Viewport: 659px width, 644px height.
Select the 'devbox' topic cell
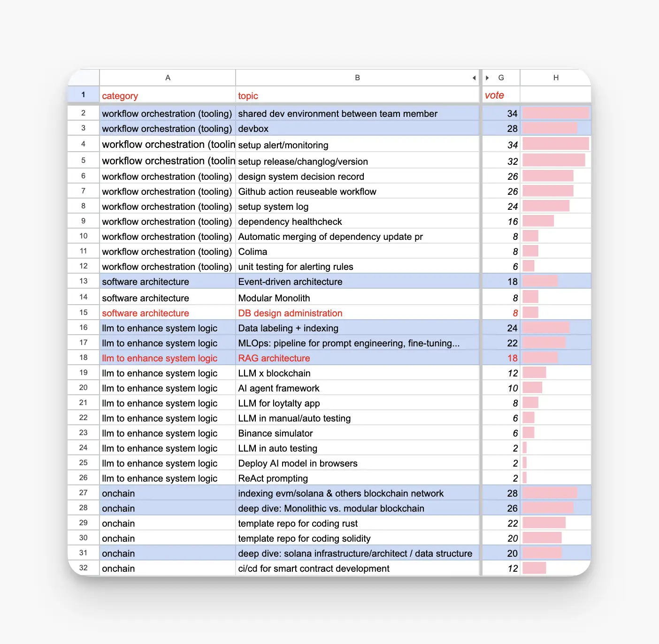tap(357, 128)
